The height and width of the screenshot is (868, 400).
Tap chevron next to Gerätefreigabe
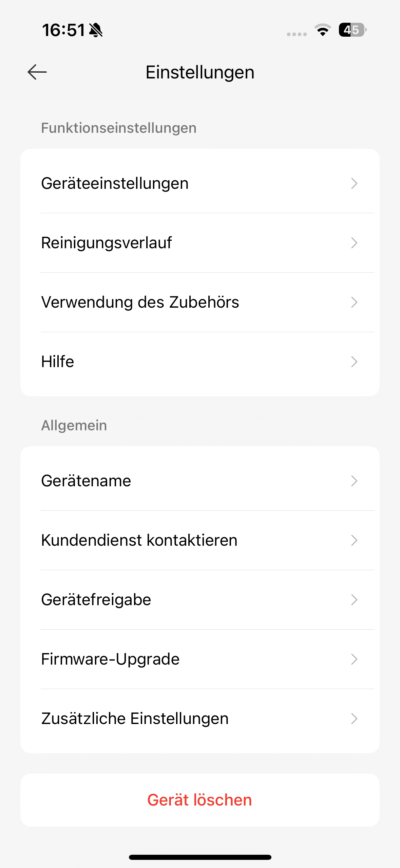click(354, 600)
